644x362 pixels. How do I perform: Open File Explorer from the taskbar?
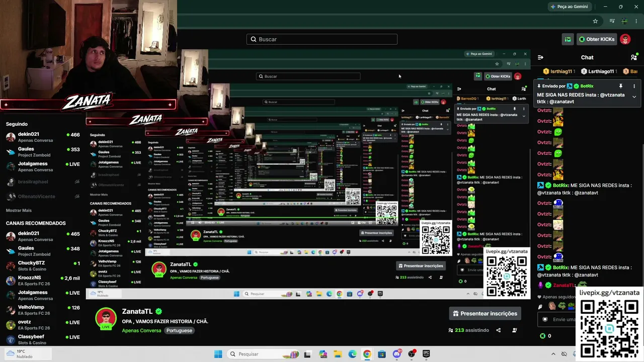coord(338,354)
